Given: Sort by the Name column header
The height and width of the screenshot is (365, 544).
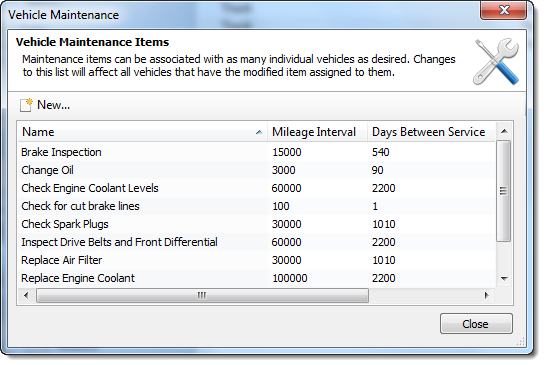Looking at the screenshot, I should (142, 132).
